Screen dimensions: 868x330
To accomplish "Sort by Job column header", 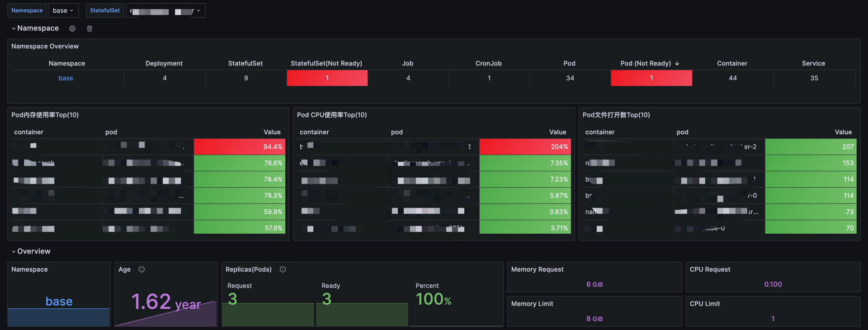I will (408, 63).
